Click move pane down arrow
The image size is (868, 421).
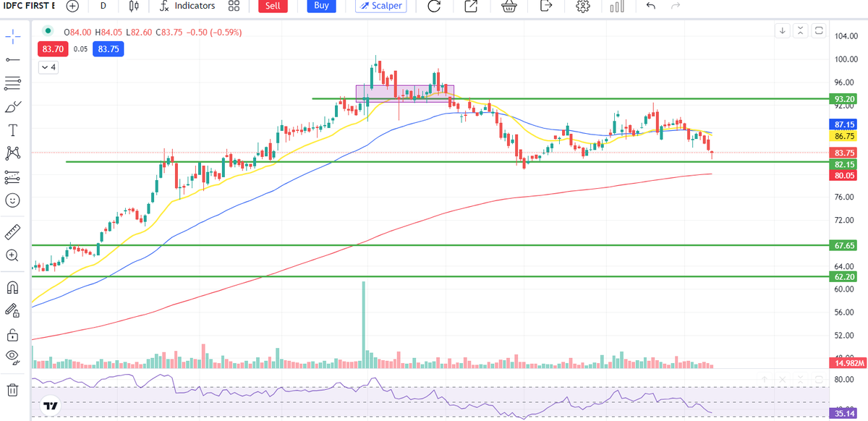pyautogui.click(x=783, y=30)
